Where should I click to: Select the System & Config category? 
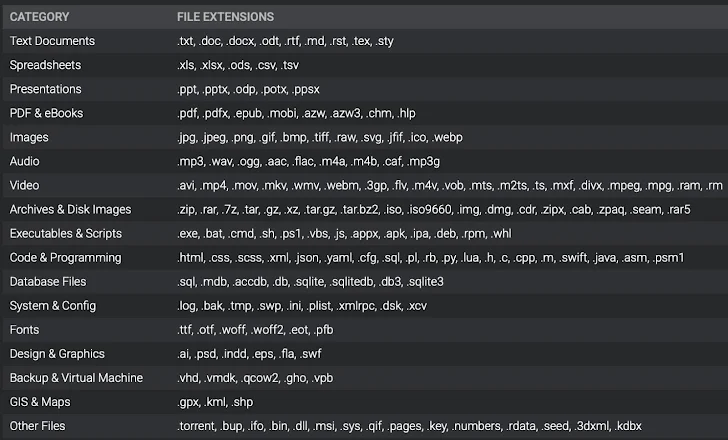pyautogui.click(x=51, y=306)
